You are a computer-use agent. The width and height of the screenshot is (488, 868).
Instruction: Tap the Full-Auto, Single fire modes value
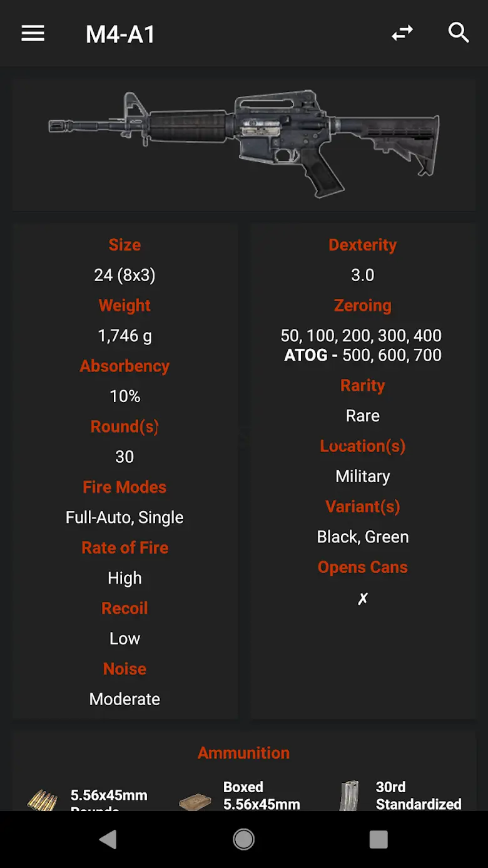pos(125,517)
